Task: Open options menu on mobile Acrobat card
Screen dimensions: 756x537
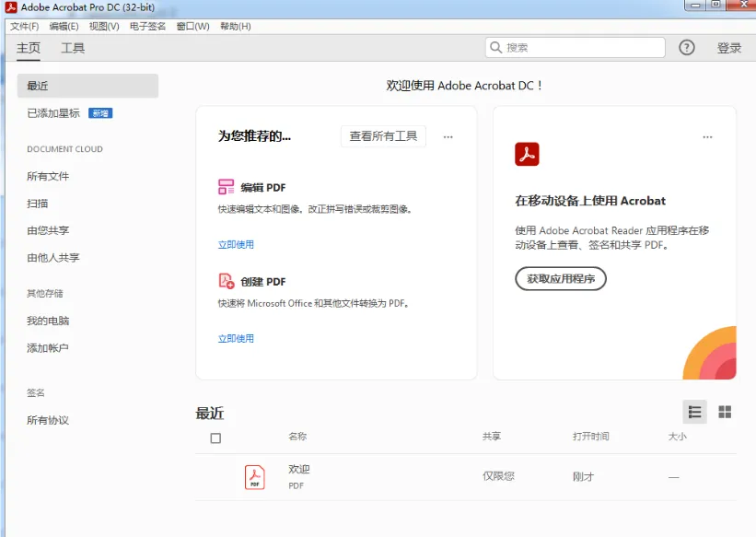Action: [x=707, y=137]
